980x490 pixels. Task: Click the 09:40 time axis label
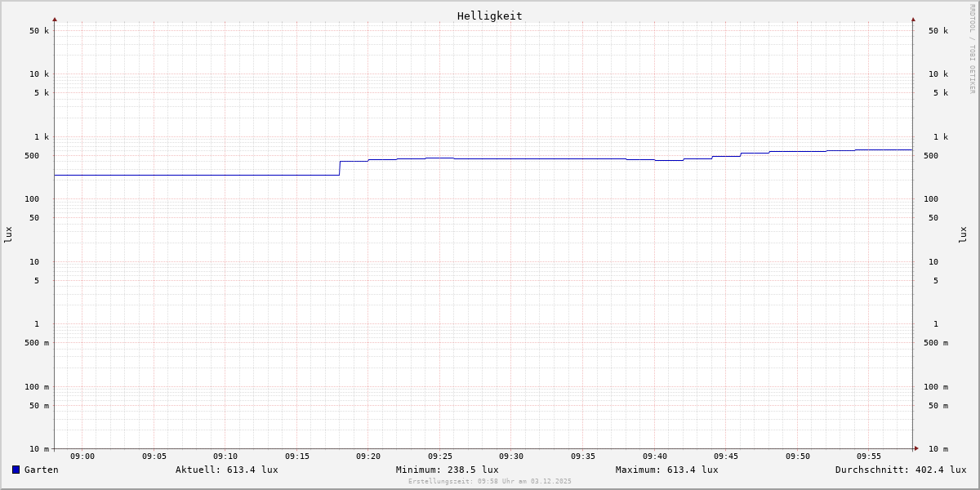[x=654, y=457]
